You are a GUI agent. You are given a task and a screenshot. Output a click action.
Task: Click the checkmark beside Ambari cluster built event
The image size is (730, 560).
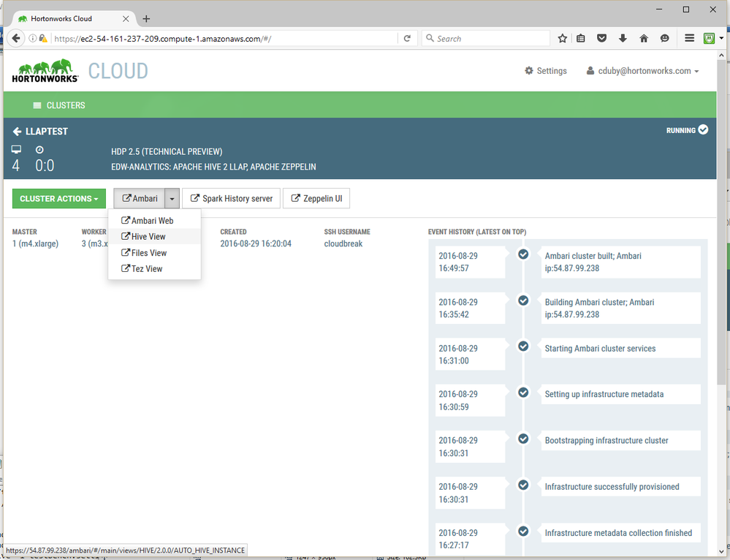523,254
